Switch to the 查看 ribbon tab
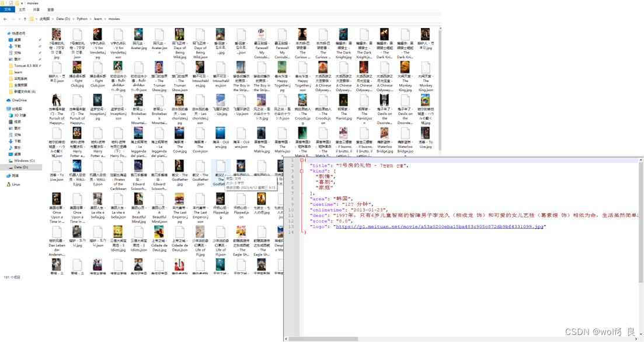This screenshot has width=644, height=342. coord(51,9)
